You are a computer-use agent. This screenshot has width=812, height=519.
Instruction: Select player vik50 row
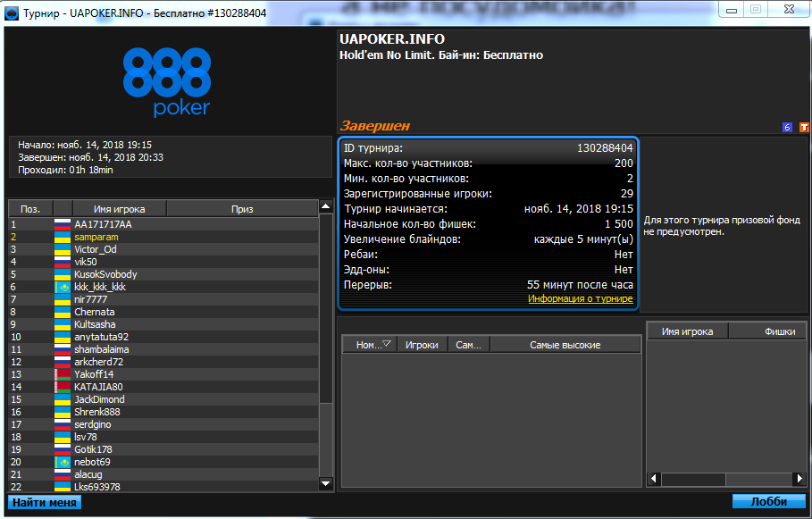pyautogui.click(x=163, y=262)
